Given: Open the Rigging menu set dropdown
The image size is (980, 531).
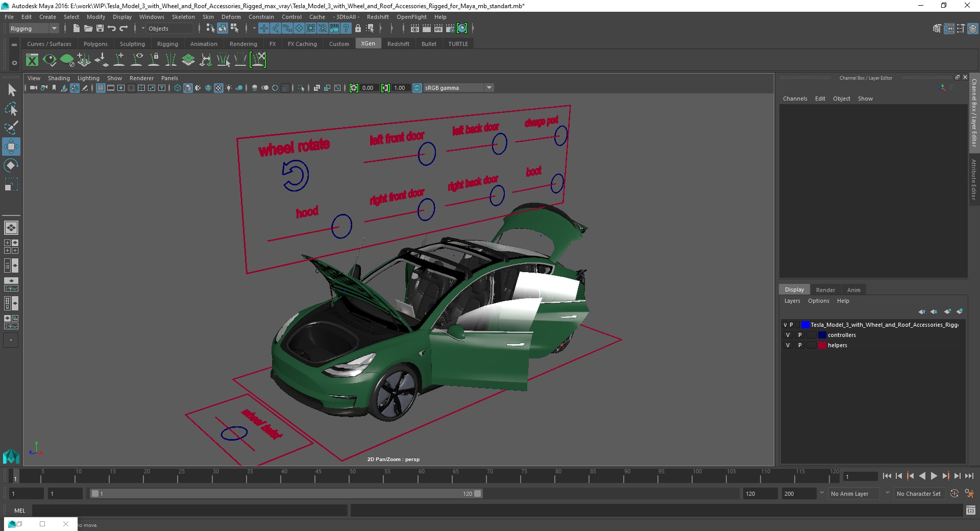Looking at the screenshot, I should point(34,29).
